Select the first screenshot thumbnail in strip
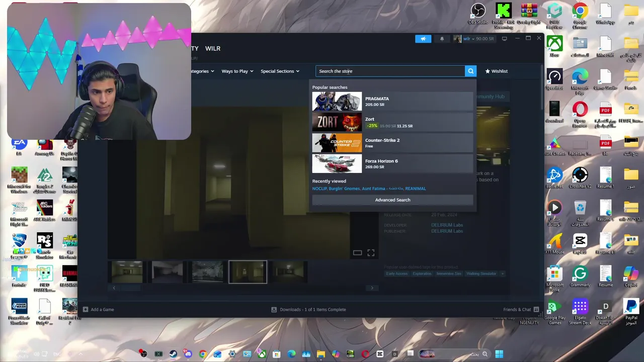 pyautogui.click(x=127, y=272)
